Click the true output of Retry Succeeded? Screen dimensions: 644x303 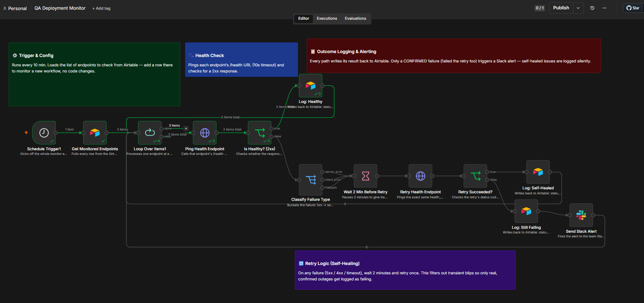coord(487,172)
